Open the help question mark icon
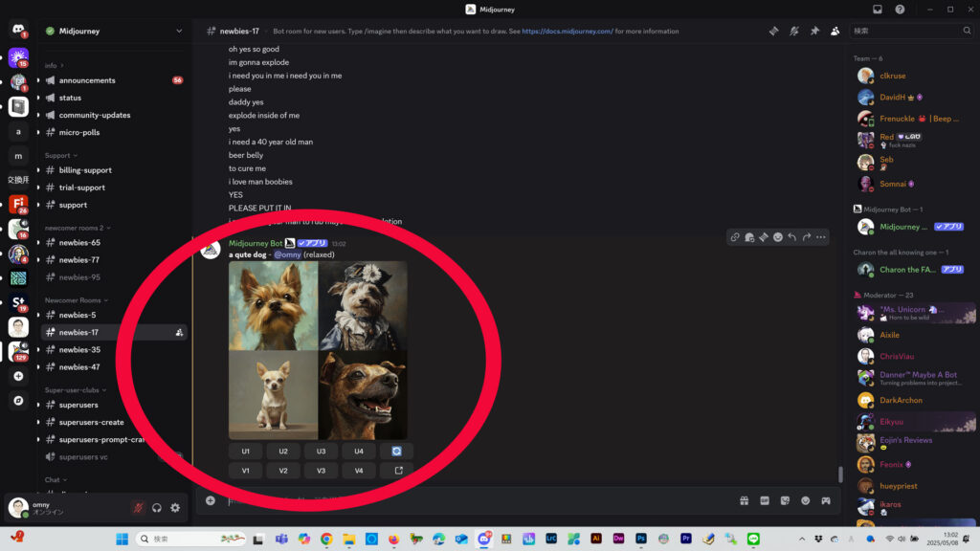Image resolution: width=980 pixels, height=551 pixels. point(900,10)
